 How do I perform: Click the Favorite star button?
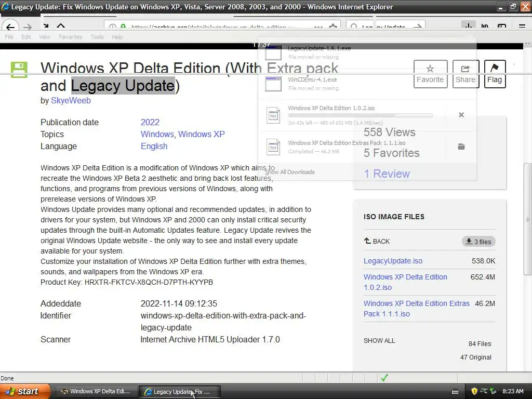(430, 74)
